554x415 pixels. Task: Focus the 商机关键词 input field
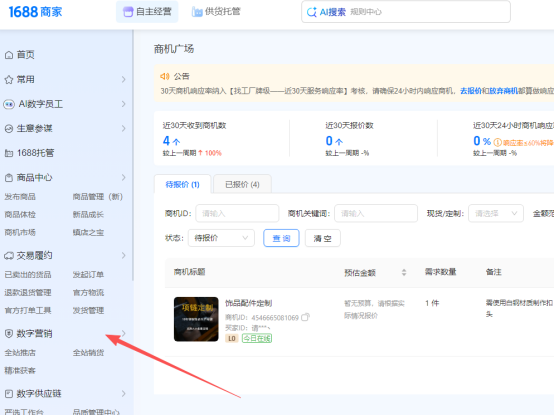(376, 213)
